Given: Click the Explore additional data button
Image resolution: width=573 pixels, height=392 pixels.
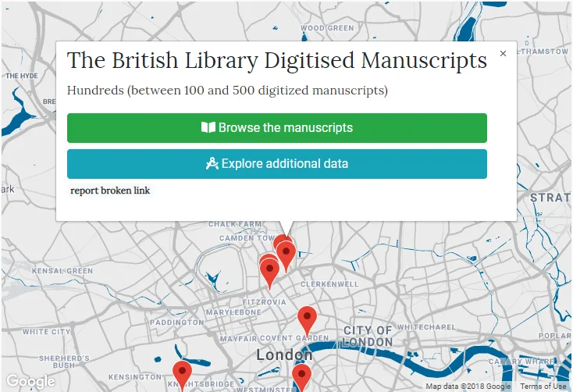Looking at the screenshot, I should point(277,163).
